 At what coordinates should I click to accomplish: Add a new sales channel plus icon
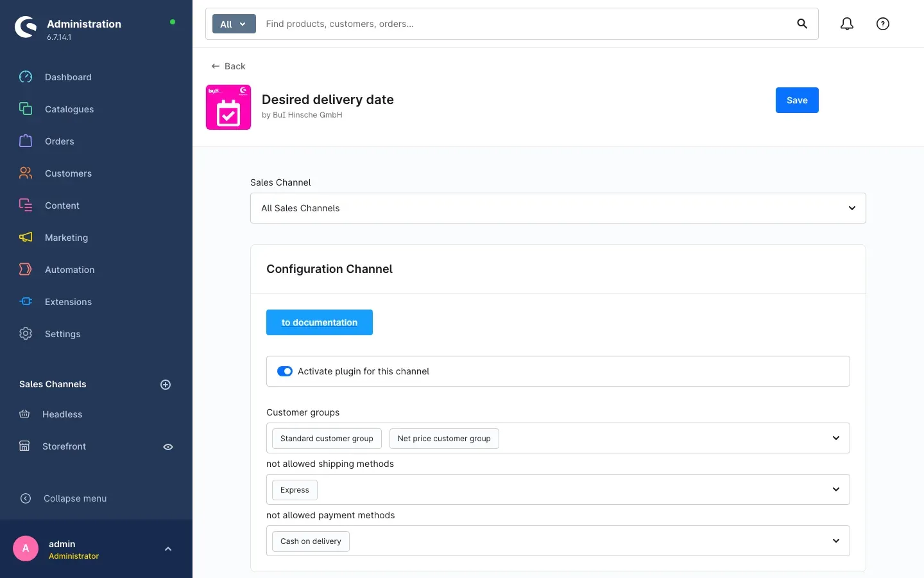(x=166, y=385)
